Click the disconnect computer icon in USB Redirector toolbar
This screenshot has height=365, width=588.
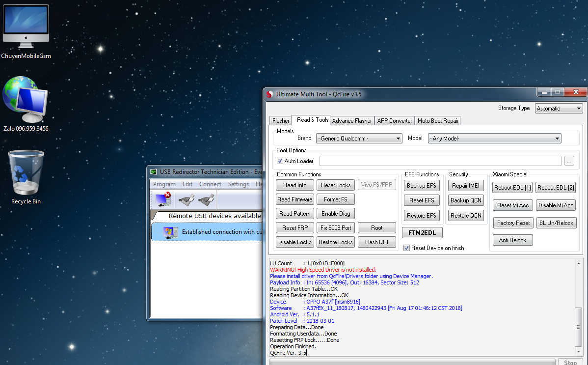pos(163,199)
